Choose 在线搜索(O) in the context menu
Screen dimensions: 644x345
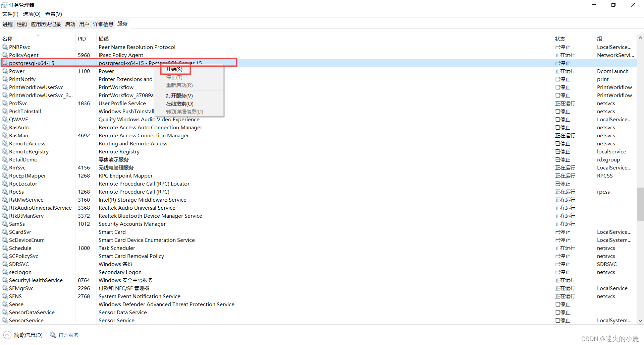[x=180, y=103]
